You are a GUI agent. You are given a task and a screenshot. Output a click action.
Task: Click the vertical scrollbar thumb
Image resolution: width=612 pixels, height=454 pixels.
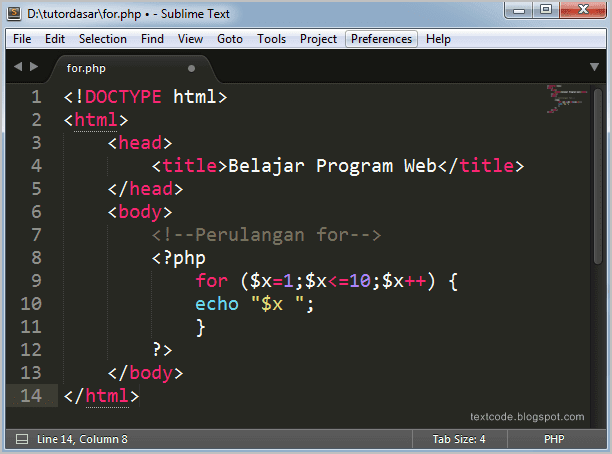(x=598, y=176)
